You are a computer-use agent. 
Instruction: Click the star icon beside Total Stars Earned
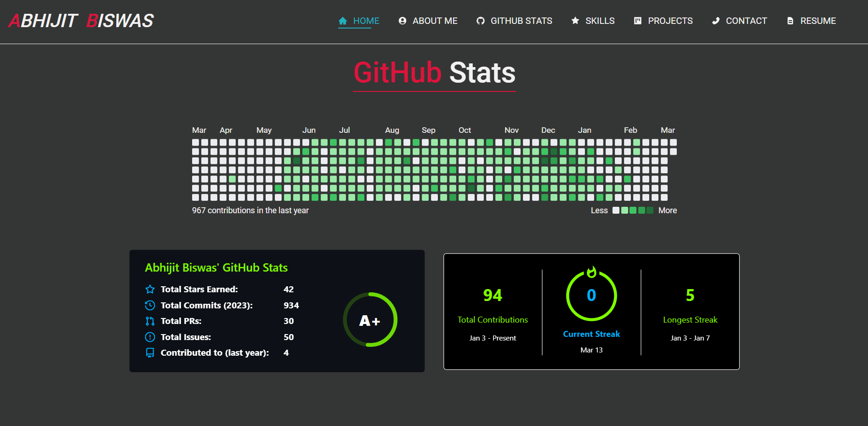(x=150, y=289)
